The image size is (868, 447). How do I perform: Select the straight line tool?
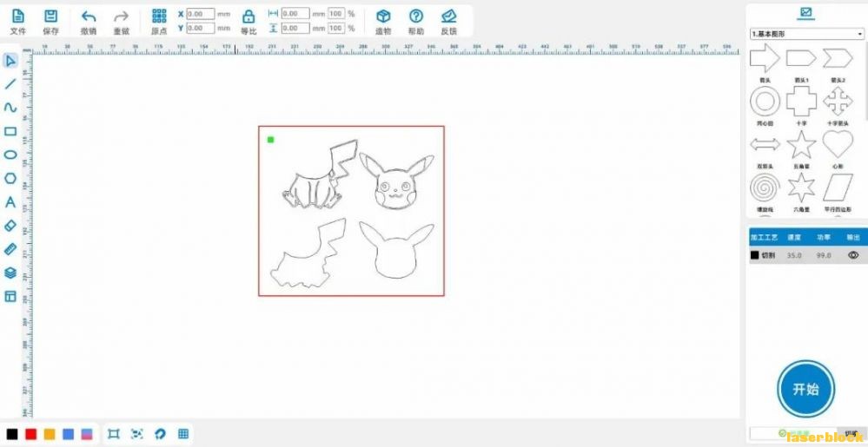[x=10, y=84]
